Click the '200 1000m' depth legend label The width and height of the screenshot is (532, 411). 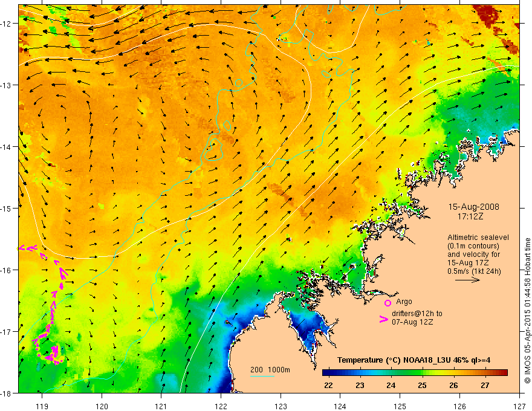270,370
